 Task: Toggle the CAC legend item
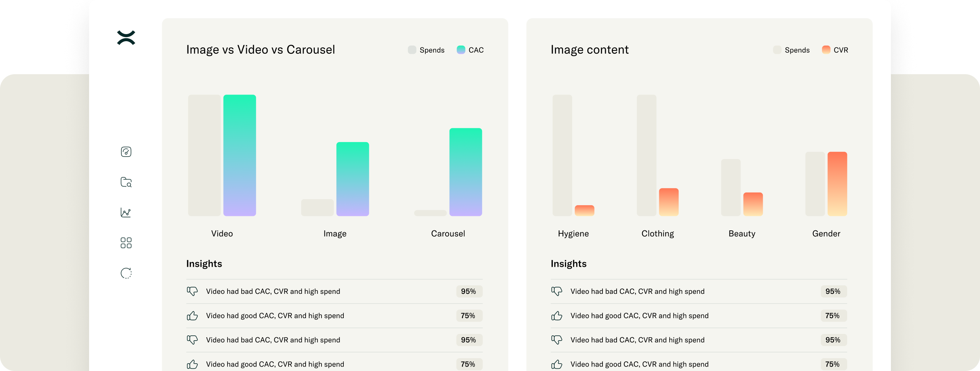pos(471,50)
